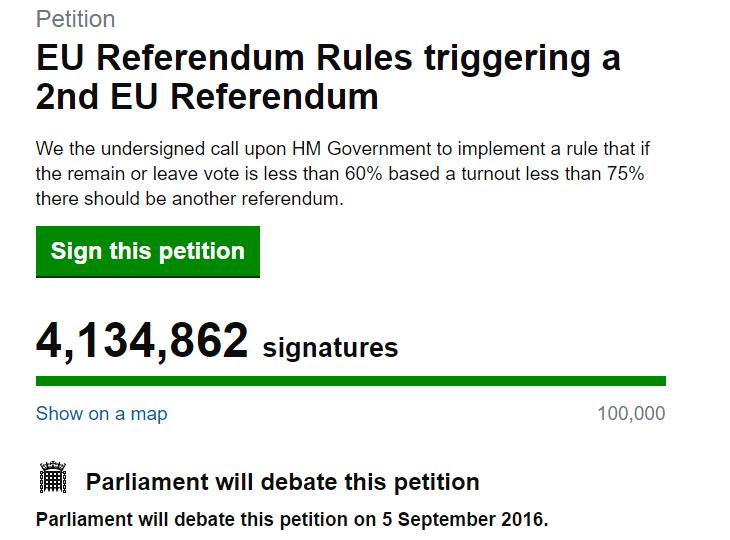Screen dimensions: 730x540
Task: Click the Sign this petition button
Action: pos(147,251)
